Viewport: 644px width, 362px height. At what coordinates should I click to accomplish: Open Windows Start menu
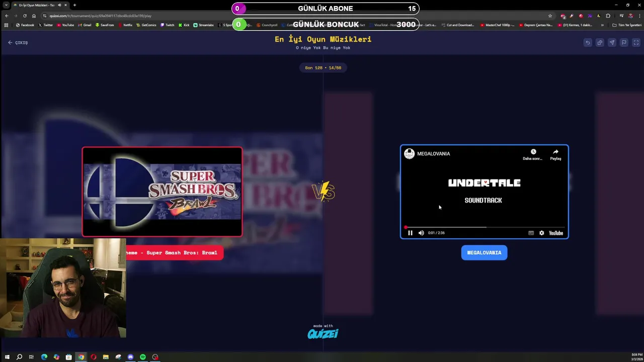[7, 357]
